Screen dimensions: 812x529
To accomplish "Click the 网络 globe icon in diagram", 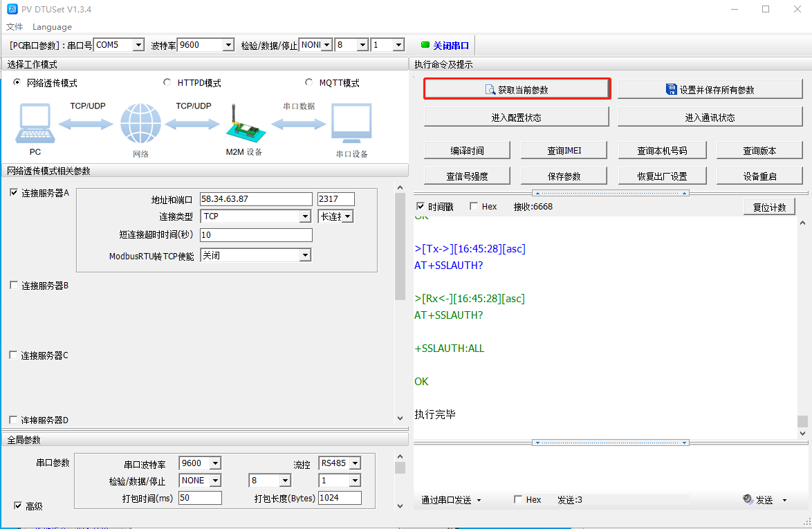I will 140,124.
